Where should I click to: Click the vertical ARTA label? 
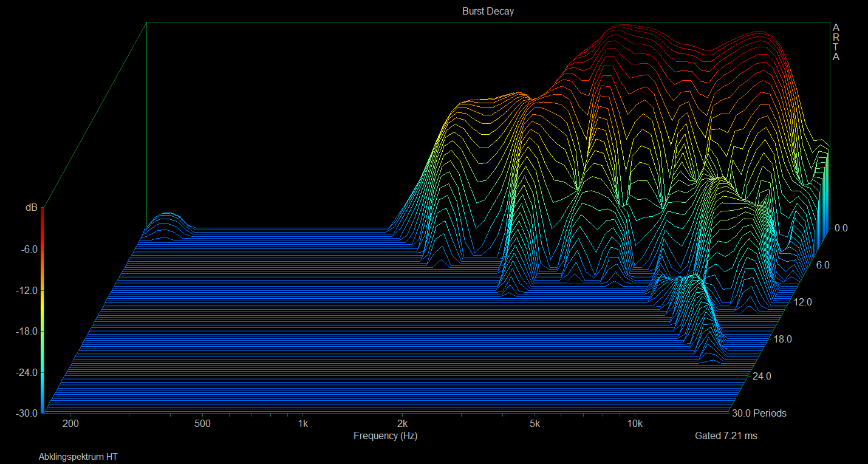pyautogui.click(x=836, y=43)
